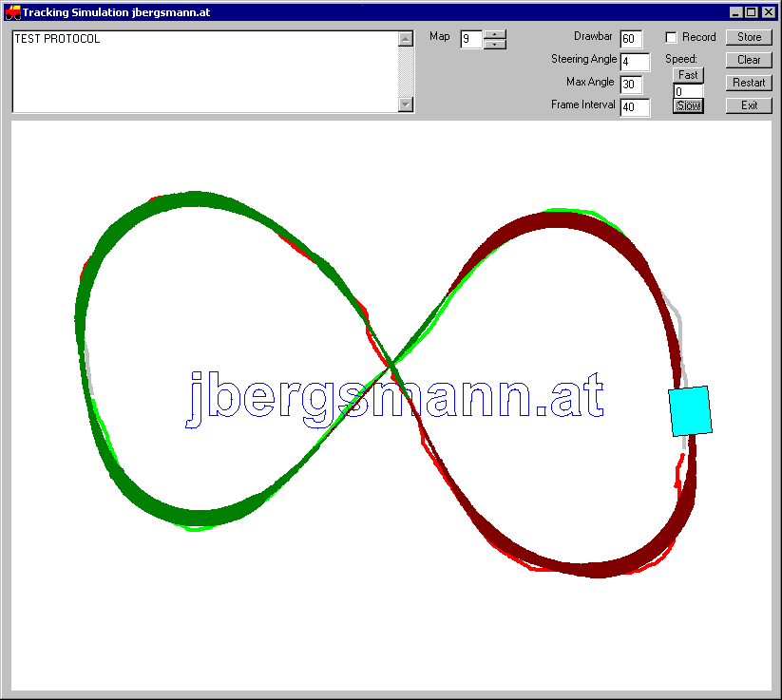The width and height of the screenshot is (782, 700).
Task: Click the Fast speed button
Action: click(688, 75)
